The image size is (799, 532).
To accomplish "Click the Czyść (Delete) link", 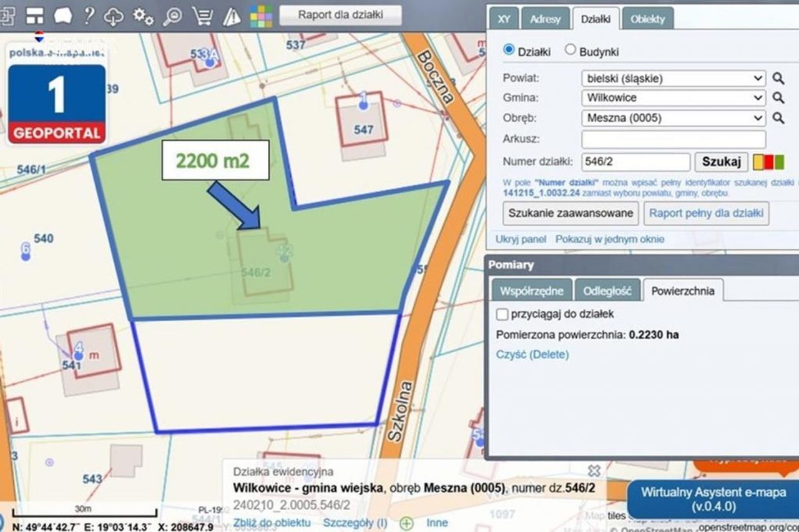I will [532, 355].
